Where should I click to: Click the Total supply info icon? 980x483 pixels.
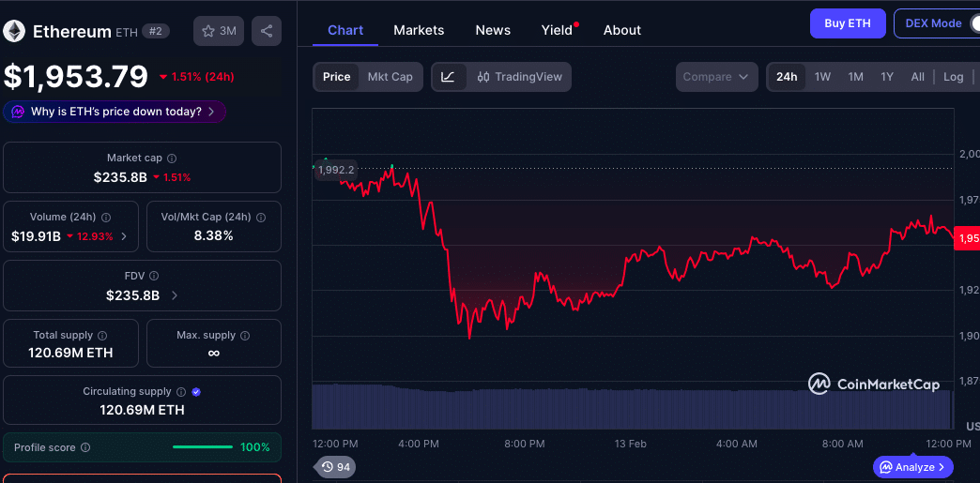click(102, 336)
